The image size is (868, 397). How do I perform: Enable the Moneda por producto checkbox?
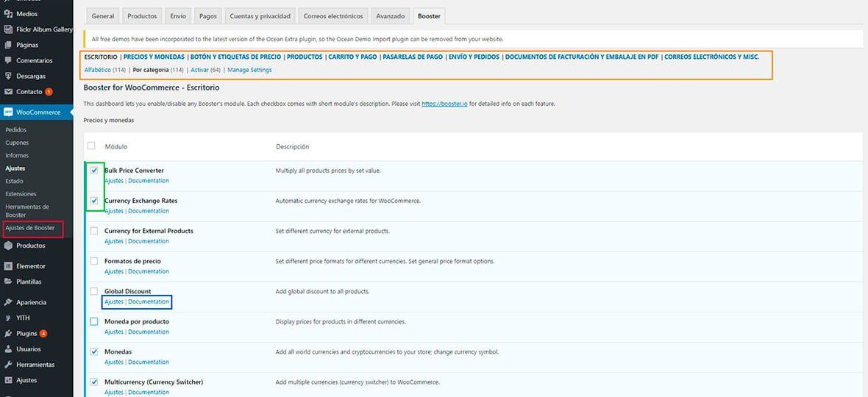[x=94, y=321]
